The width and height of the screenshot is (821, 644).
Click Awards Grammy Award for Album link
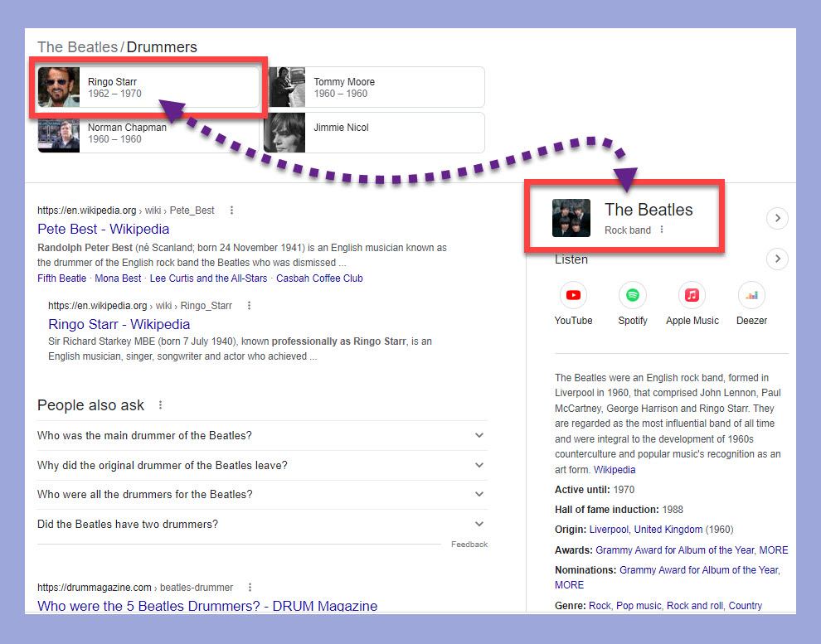(x=675, y=550)
